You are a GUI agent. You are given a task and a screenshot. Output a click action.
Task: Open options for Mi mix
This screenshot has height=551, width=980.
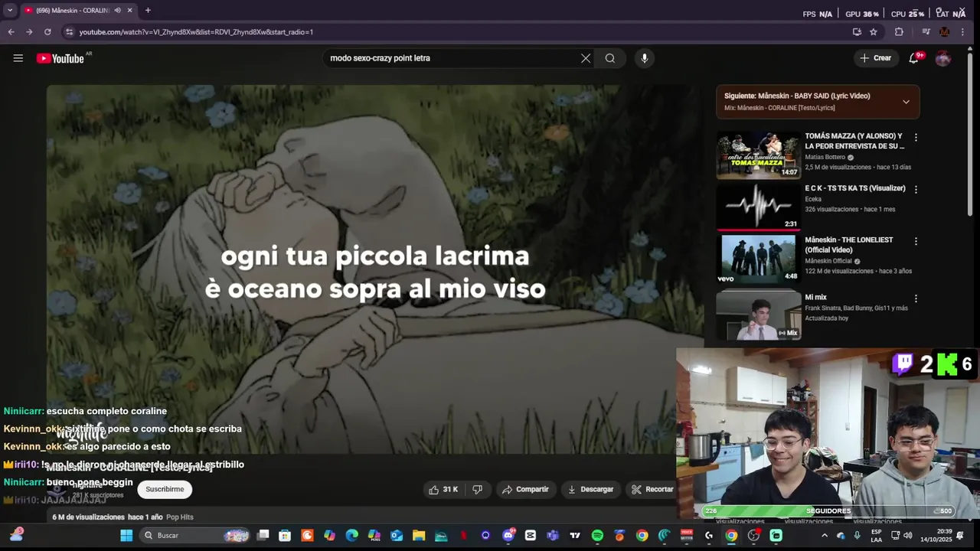[x=916, y=298]
